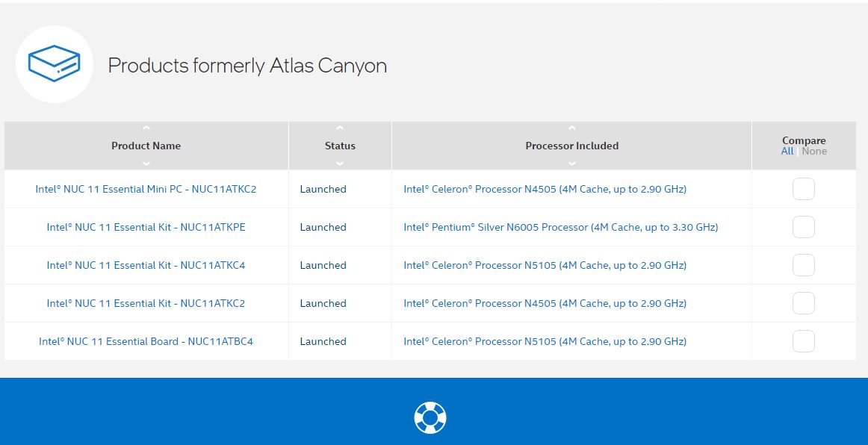Sort Product Name column ascending arrow
The image size is (868, 445).
click(146, 128)
